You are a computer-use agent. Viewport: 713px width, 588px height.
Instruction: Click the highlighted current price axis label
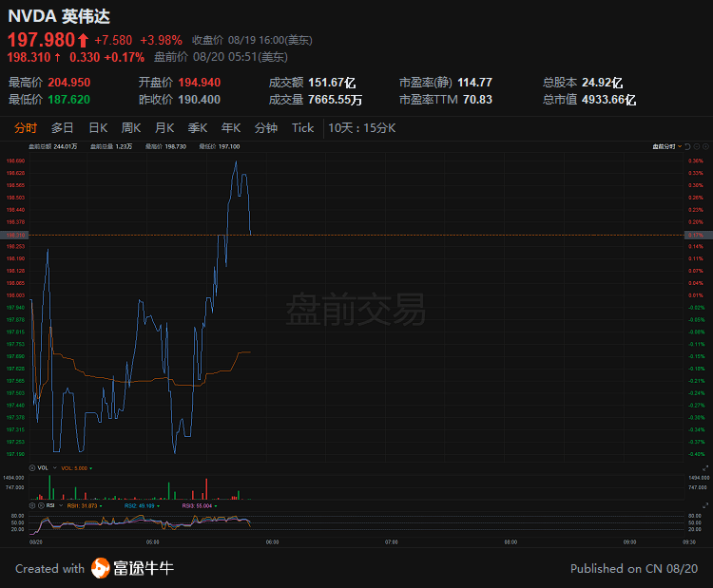(x=16, y=234)
